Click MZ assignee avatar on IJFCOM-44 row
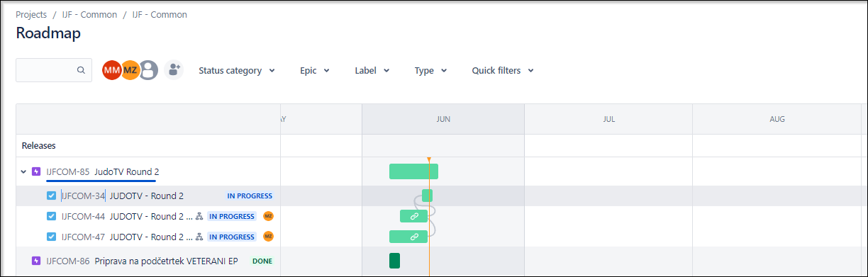 point(268,216)
